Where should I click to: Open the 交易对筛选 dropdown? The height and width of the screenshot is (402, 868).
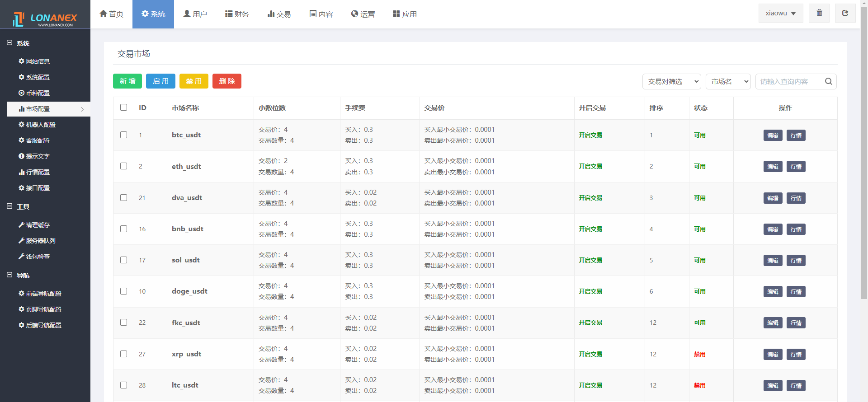671,82
